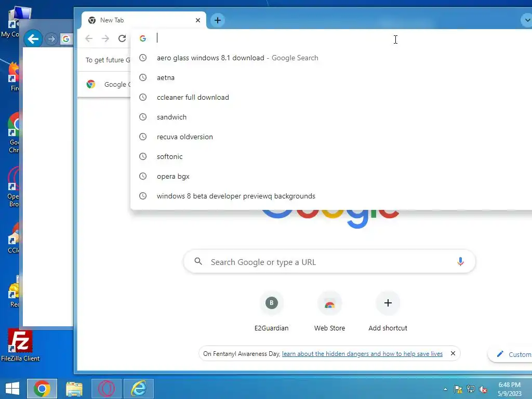
Task: Click the Chrome forward arrow button
Action: [105, 38]
